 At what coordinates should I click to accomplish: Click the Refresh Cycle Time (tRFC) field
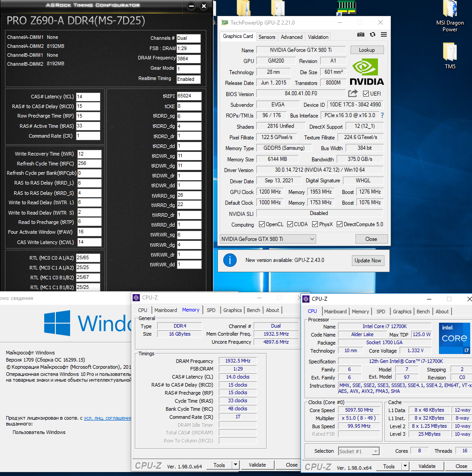click(x=89, y=163)
